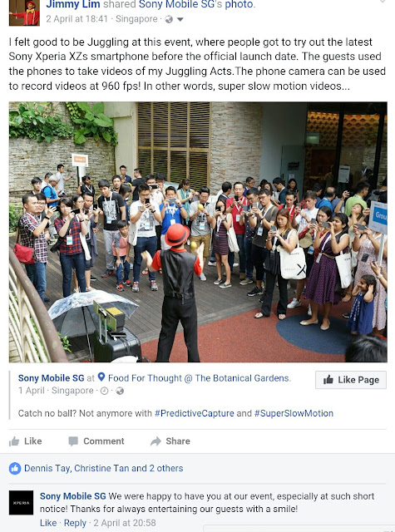Open the Xperia avatar of Sony Mobile SG
Image resolution: width=395 pixels, height=532 pixels.
click(x=21, y=502)
